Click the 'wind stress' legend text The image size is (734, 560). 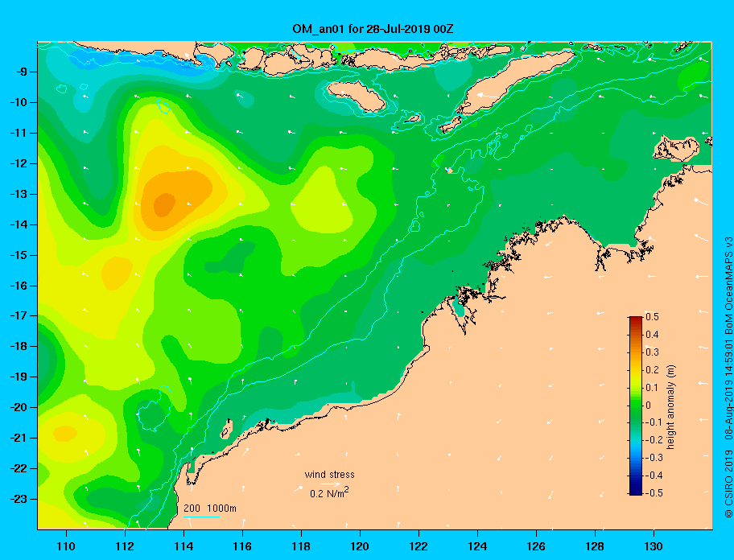tap(329, 475)
